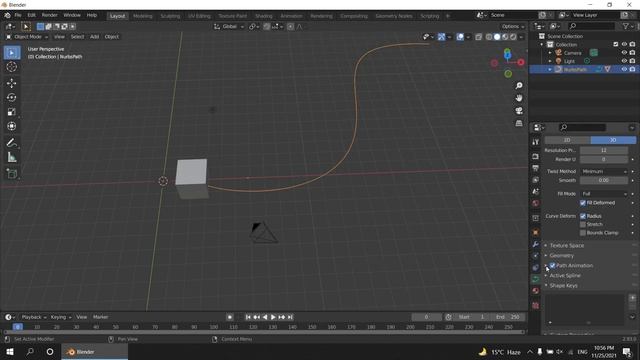
Task: Switch to the Modeling workspace tab
Action: click(x=143, y=16)
